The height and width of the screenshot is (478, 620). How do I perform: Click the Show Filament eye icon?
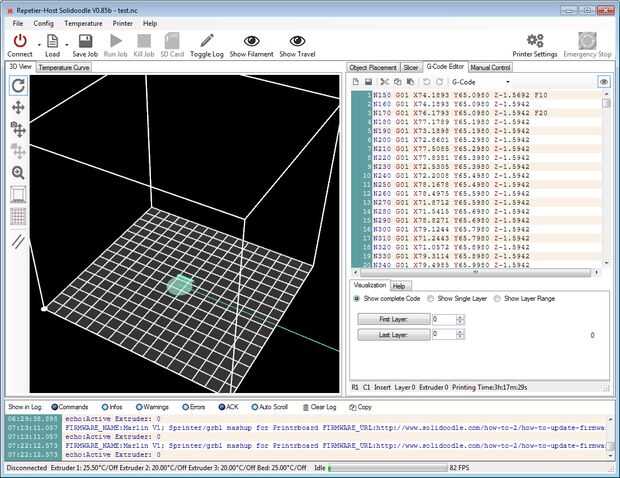pos(251,40)
